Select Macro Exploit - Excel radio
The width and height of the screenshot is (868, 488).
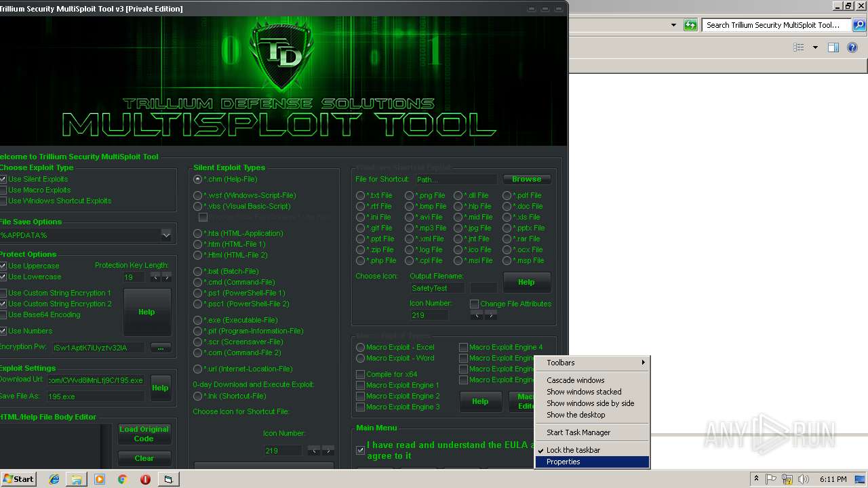click(x=360, y=347)
